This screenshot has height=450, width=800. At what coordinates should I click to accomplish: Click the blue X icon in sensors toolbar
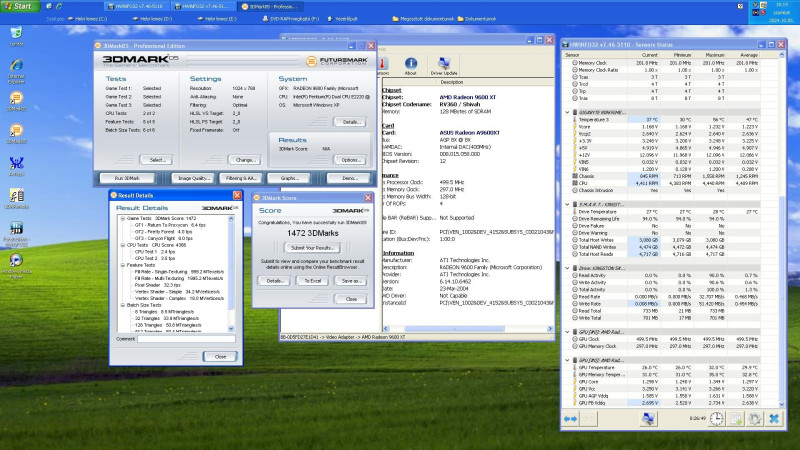774,419
